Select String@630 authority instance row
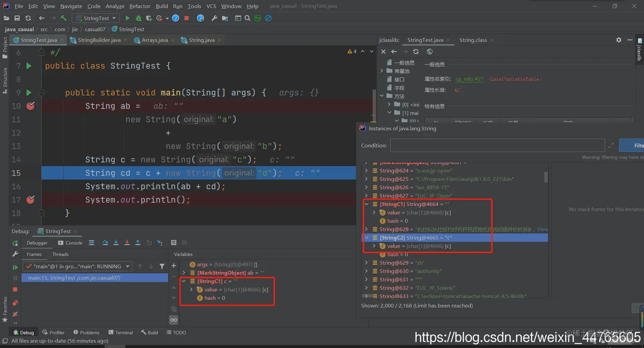This screenshot has height=348, width=644. point(455,271)
